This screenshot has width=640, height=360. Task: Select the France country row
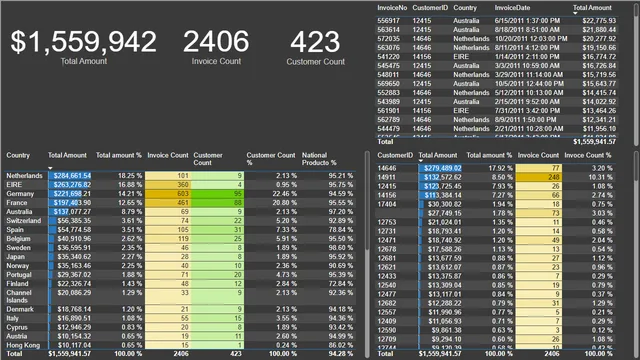[x=180, y=202]
